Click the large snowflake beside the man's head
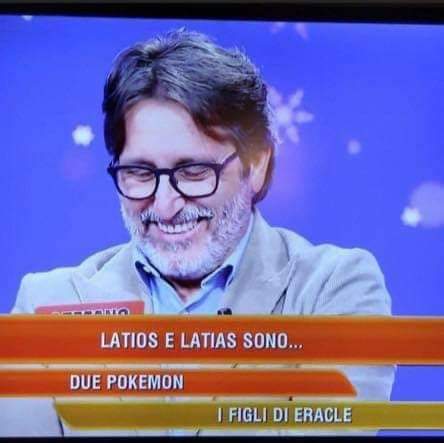 (290, 113)
